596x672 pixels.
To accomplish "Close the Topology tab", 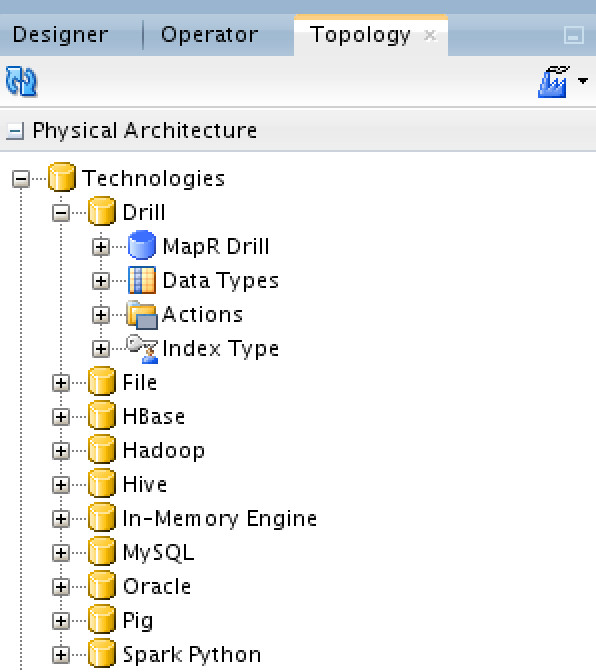I will (x=430, y=35).
